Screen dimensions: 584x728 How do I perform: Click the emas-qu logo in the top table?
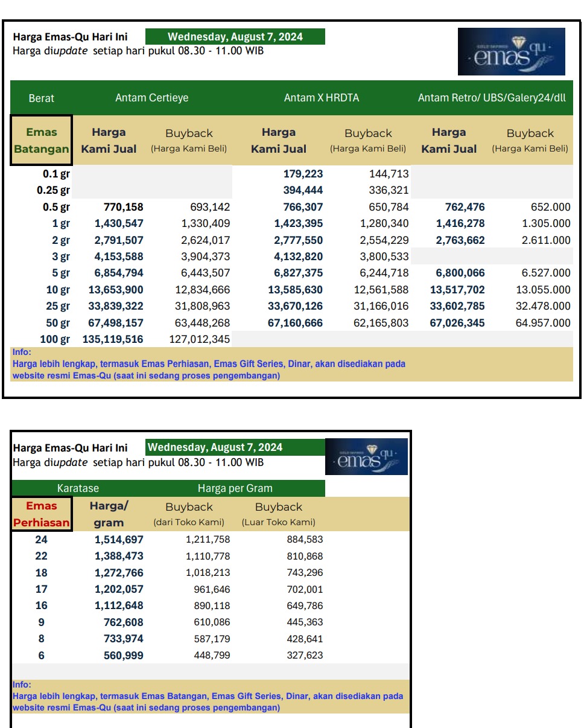(x=512, y=52)
